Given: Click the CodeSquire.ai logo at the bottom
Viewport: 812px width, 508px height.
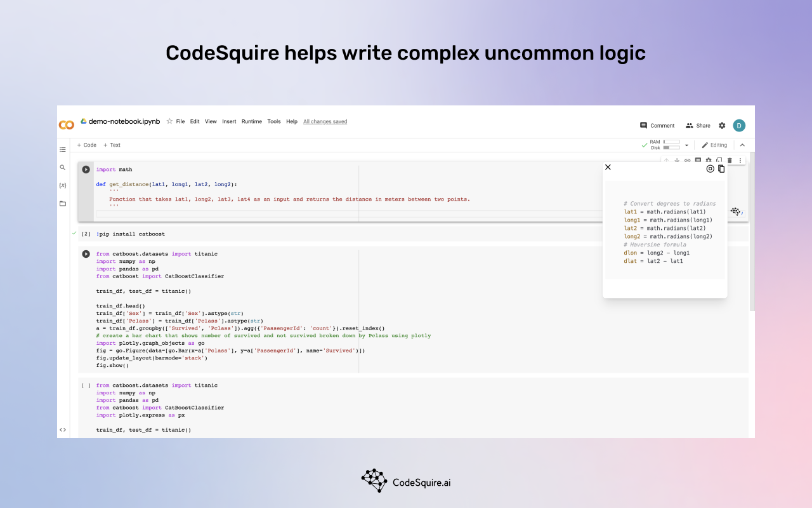Looking at the screenshot, I should click(x=406, y=482).
